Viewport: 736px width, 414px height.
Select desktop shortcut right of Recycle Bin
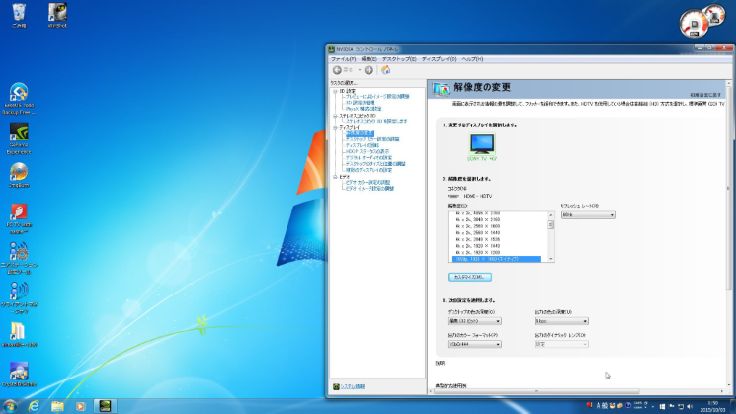pyautogui.click(x=57, y=15)
